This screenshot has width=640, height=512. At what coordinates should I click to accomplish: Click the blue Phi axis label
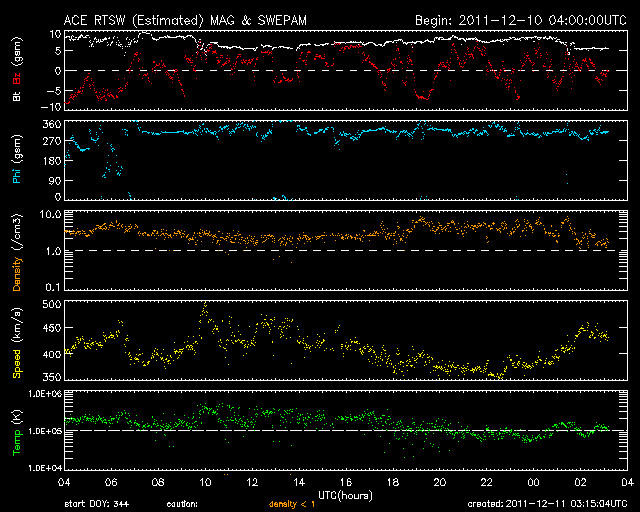pyautogui.click(x=16, y=177)
